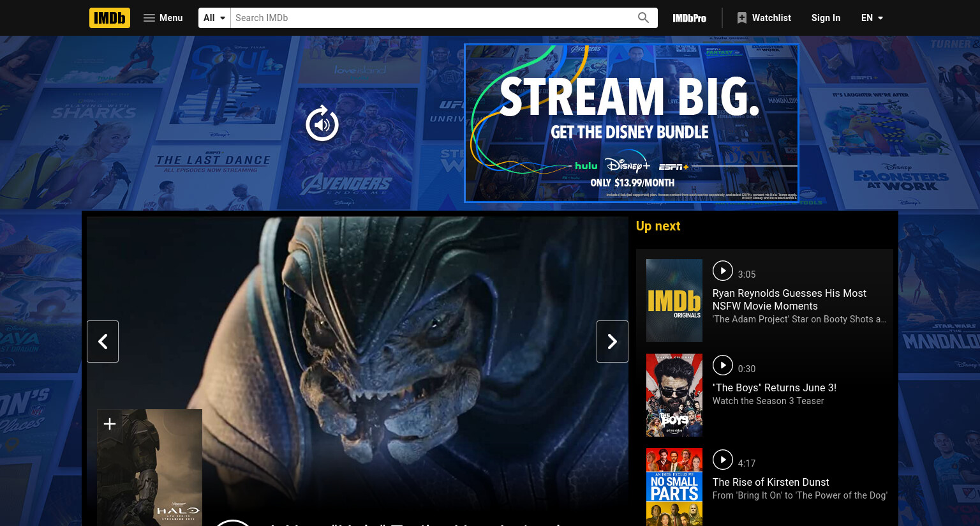Open the Stream Big Disney Bundle ad

pos(632,123)
